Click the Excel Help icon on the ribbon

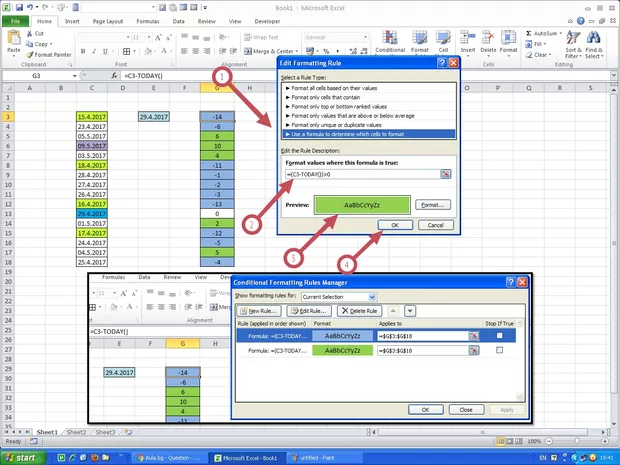[580, 21]
